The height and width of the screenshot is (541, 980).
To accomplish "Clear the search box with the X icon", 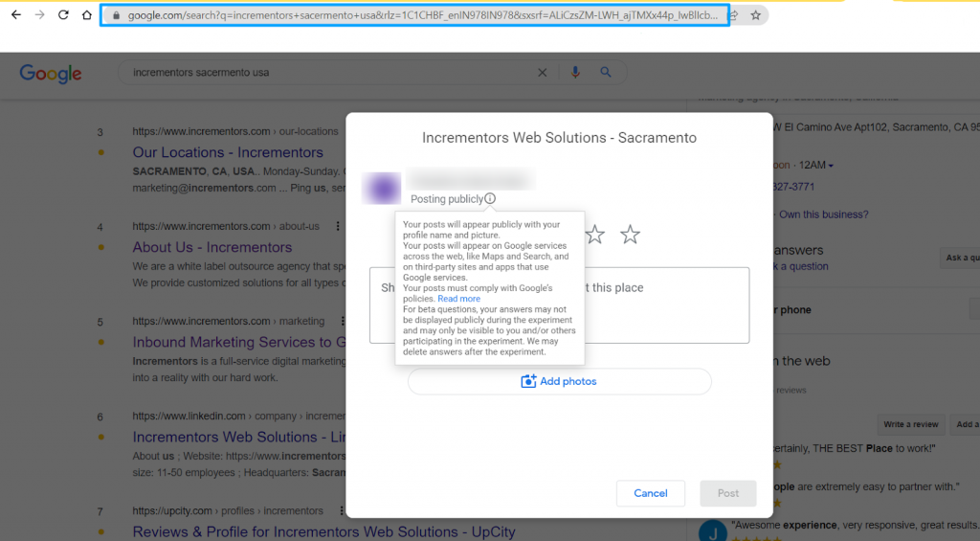I will point(542,73).
